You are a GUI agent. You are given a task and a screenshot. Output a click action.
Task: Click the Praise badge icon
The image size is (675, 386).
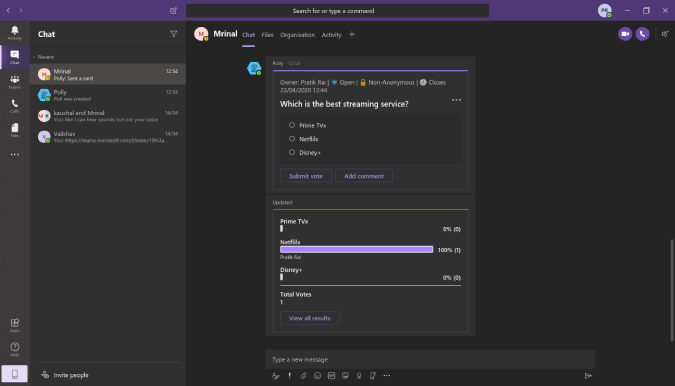[x=359, y=376]
